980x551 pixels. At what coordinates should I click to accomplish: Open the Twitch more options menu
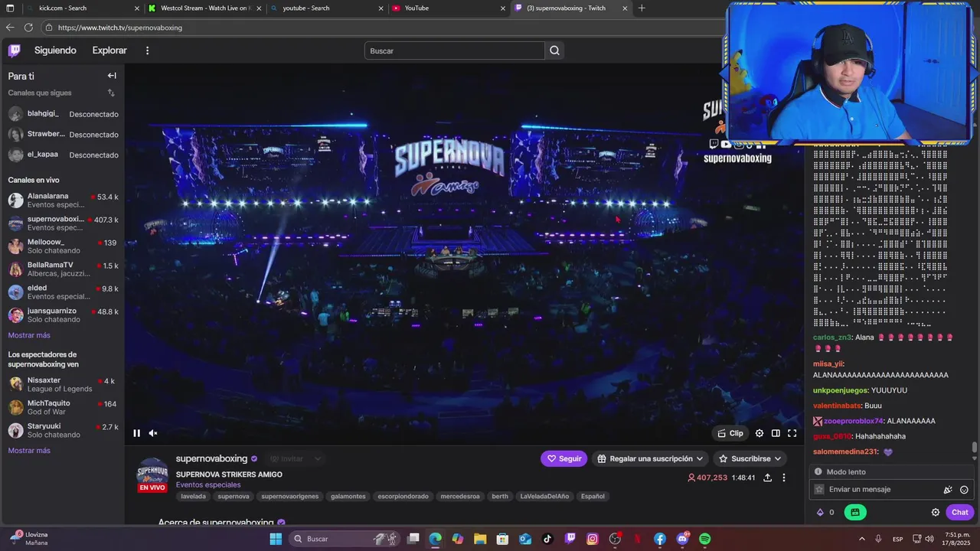click(x=148, y=51)
